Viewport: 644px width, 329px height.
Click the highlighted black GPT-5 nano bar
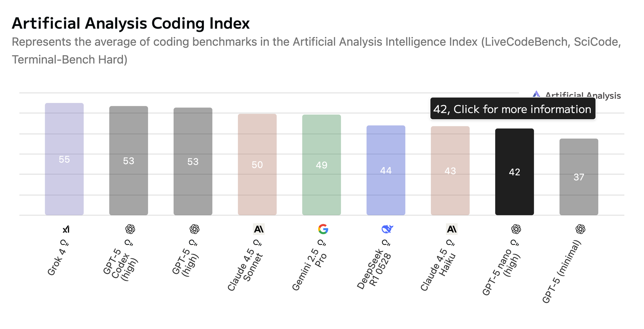point(514,172)
